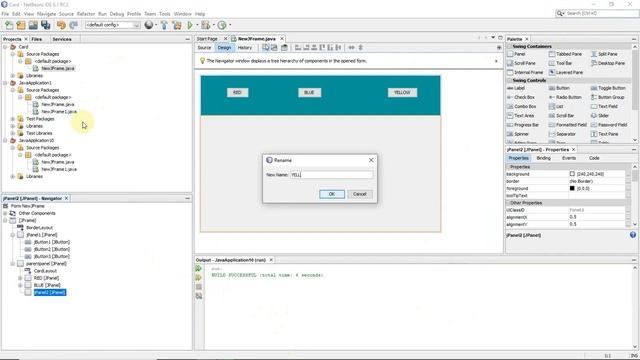
Task: Expand Other Components in Navigator
Action: click(x=5, y=213)
